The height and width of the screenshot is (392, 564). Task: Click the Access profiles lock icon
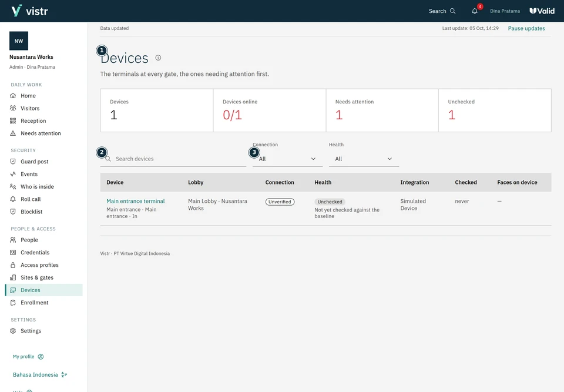point(13,265)
